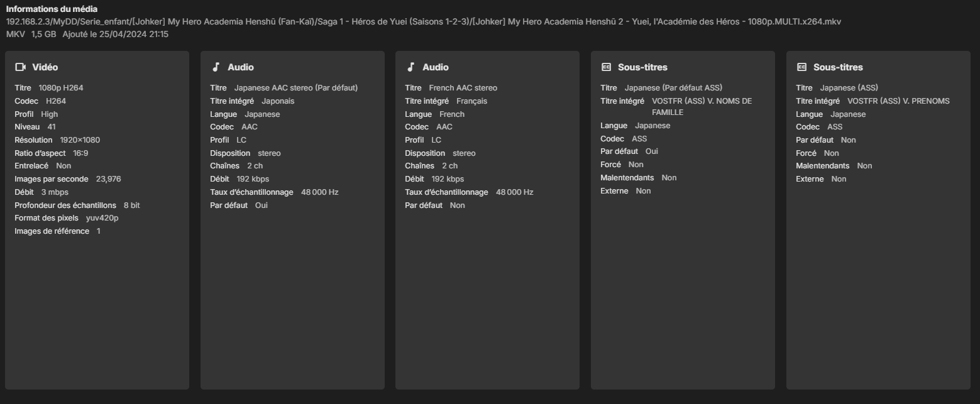The width and height of the screenshot is (980, 404).
Task: Select the MKV file path text
Action: point(423,21)
